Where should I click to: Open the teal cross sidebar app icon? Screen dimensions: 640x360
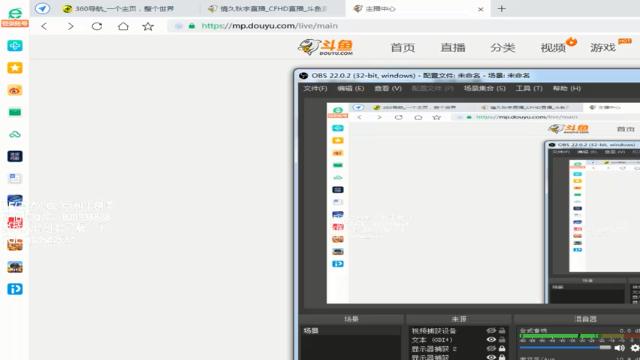(x=15, y=46)
